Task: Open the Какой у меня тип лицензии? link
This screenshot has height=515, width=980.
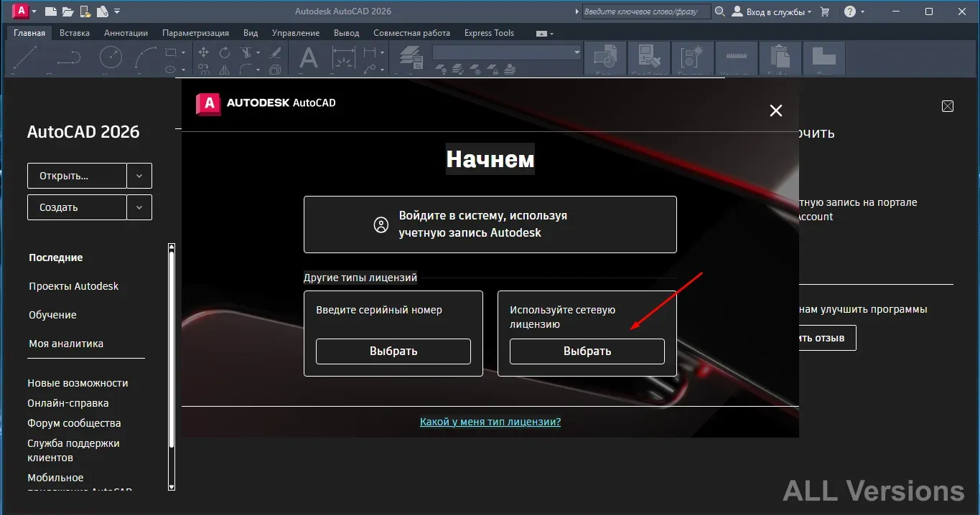Action: pyautogui.click(x=490, y=422)
